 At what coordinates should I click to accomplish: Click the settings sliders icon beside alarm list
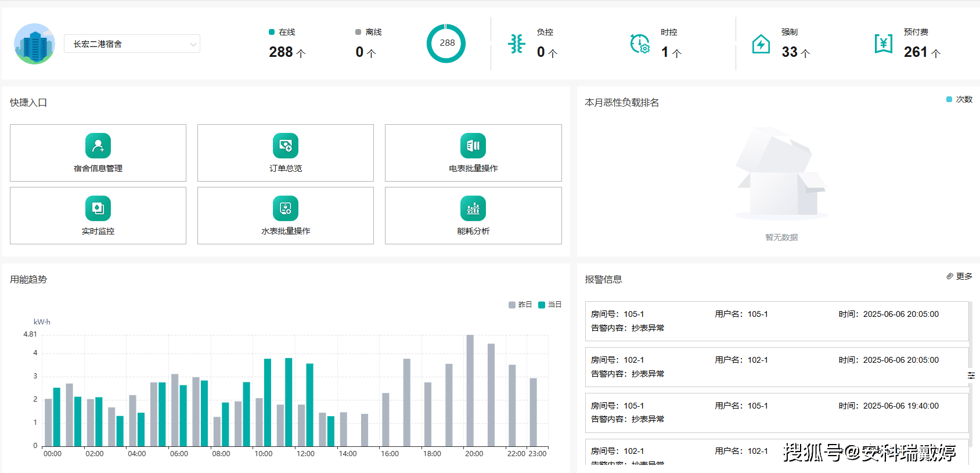pyautogui.click(x=971, y=376)
